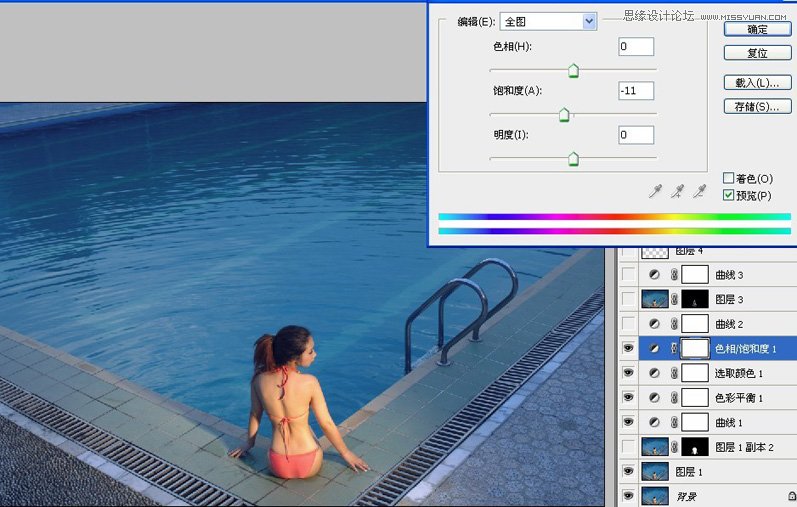
Task: Enable the 着色(O) colorize checkbox
Action: click(728, 178)
